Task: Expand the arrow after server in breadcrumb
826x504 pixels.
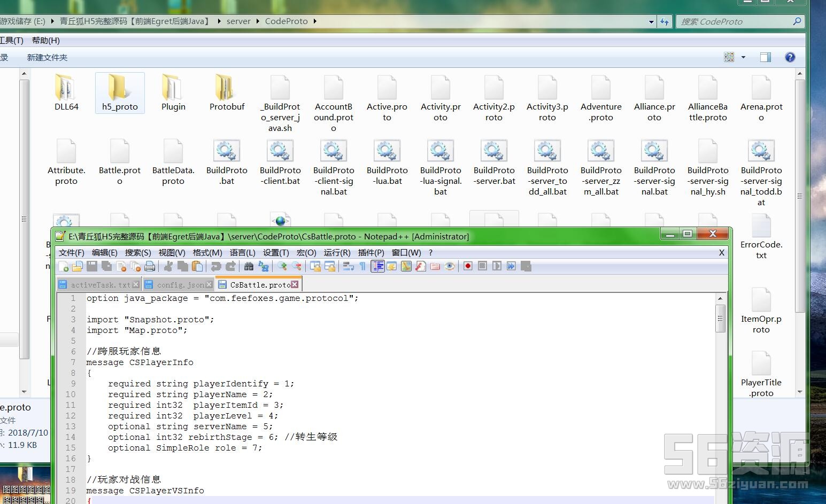Action: pyautogui.click(x=258, y=21)
